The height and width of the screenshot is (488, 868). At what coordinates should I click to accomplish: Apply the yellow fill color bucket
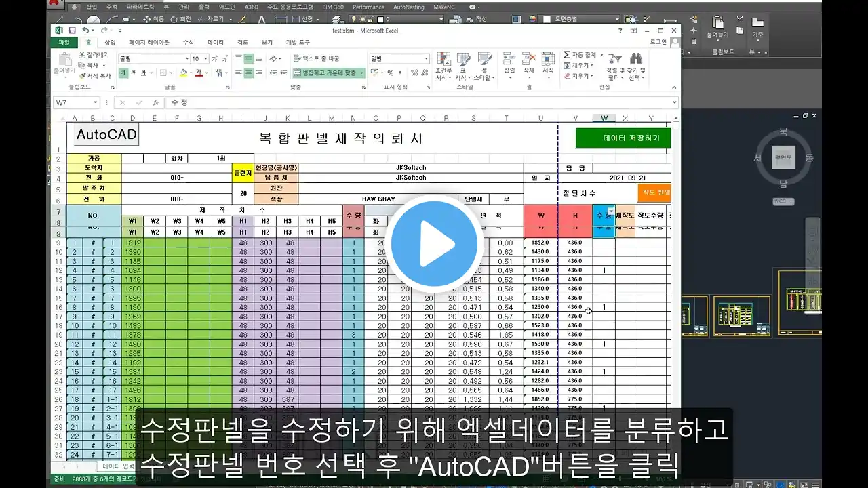[x=183, y=73]
